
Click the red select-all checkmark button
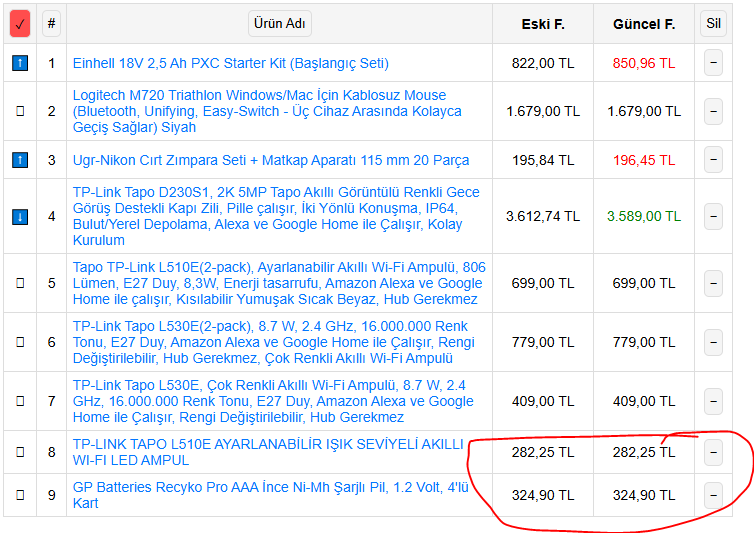pyautogui.click(x=20, y=24)
